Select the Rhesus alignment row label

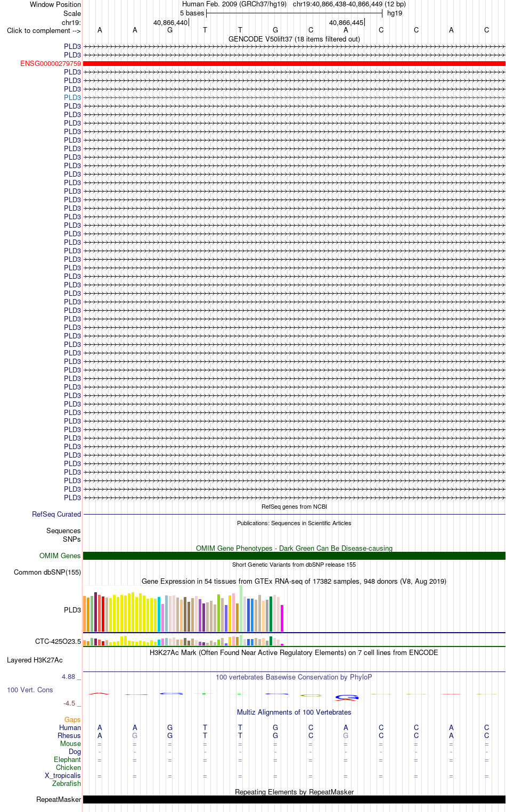tap(69, 735)
